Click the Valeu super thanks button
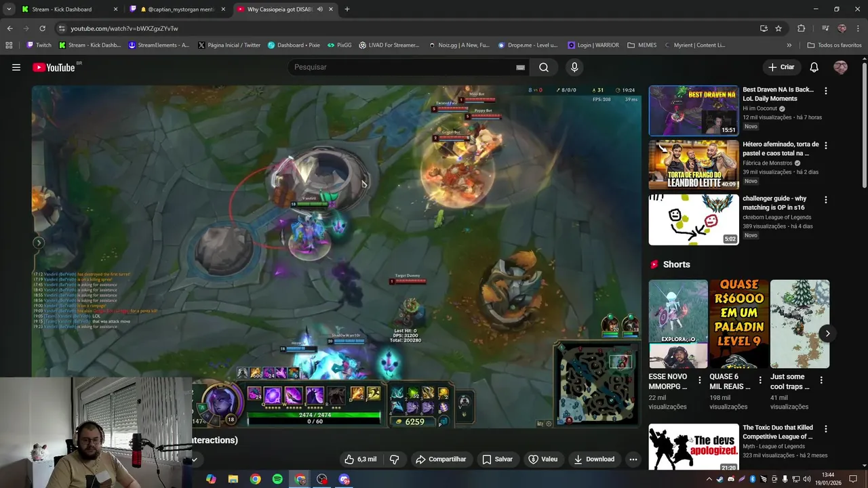The width and height of the screenshot is (868, 488). coord(542,459)
